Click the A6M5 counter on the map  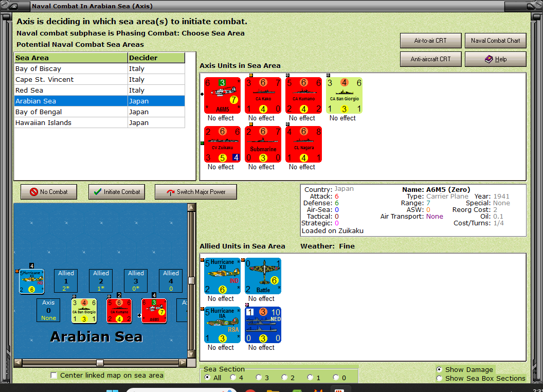point(154,311)
